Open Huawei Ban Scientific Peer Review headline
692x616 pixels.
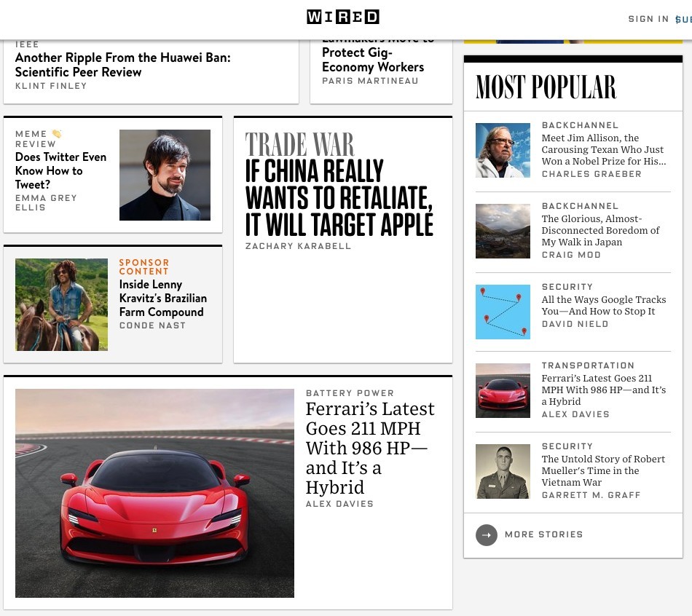tap(122, 65)
